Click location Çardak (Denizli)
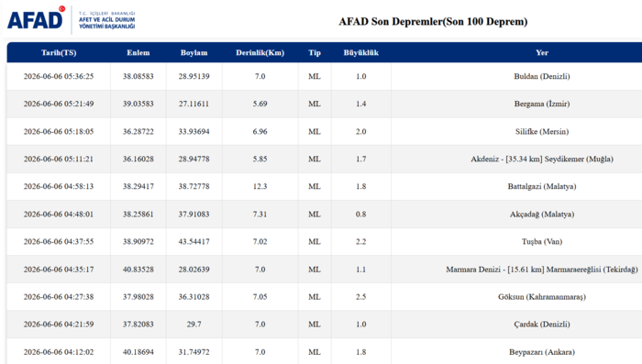This screenshot has width=642, height=364. [542, 325]
